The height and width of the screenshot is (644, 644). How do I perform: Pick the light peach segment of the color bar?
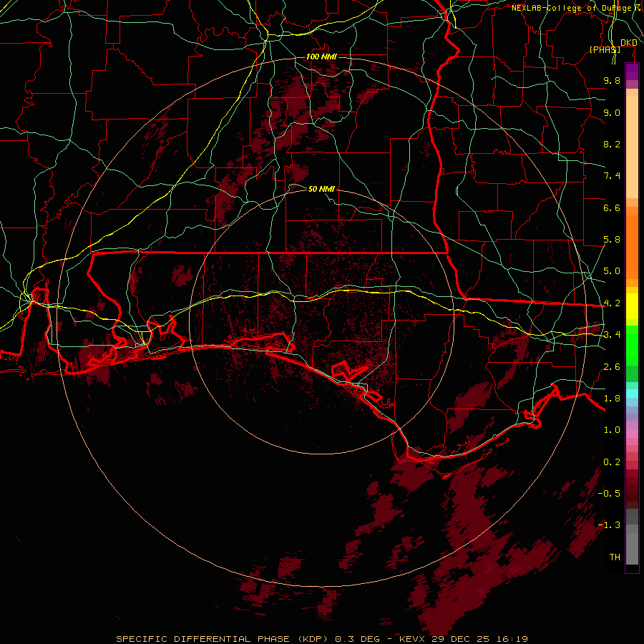tap(632, 147)
